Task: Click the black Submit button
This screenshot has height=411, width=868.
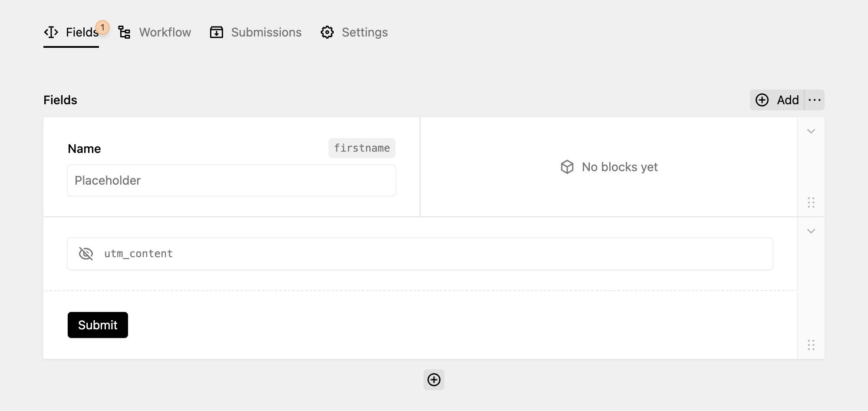Action: tap(98, 325)
